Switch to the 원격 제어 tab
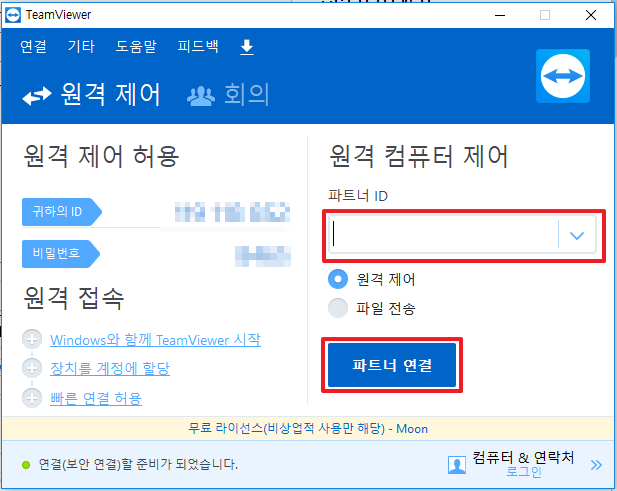This screenshot has height=491, width=617. 91,95
